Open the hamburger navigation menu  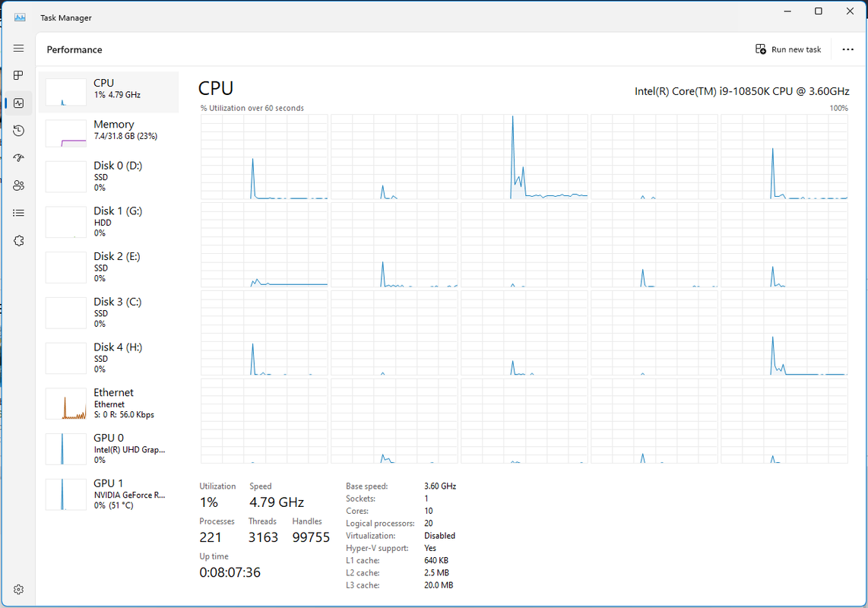(x=18, y=48)
